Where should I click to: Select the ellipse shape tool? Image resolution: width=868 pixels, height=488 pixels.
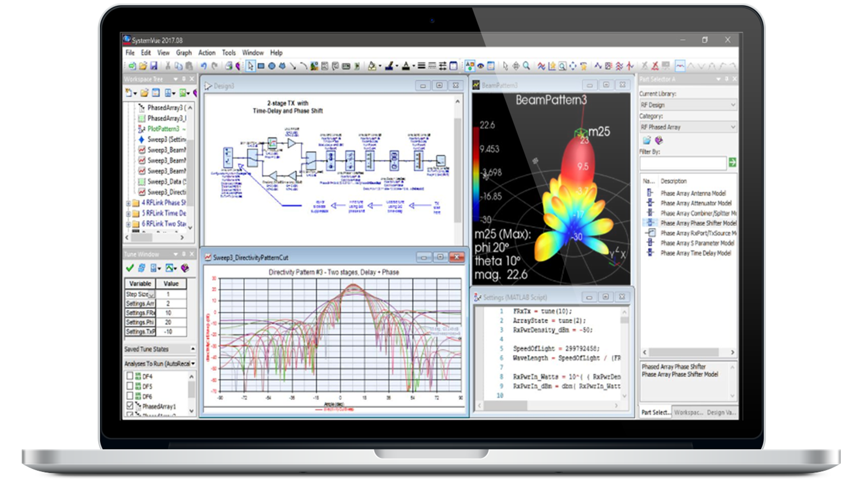click(x=272, y=65)
